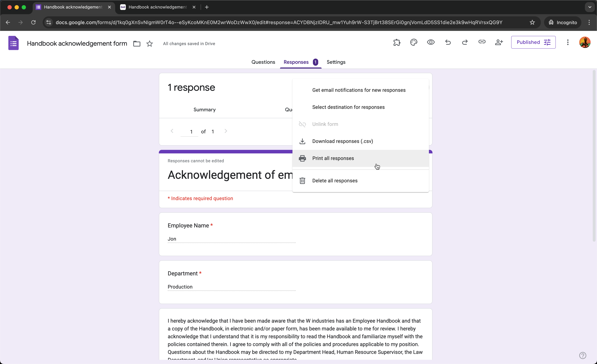Open Add collaborators icon
Image resolution: width=597 pixels, height=364 pixels.
tap(499, 42)
